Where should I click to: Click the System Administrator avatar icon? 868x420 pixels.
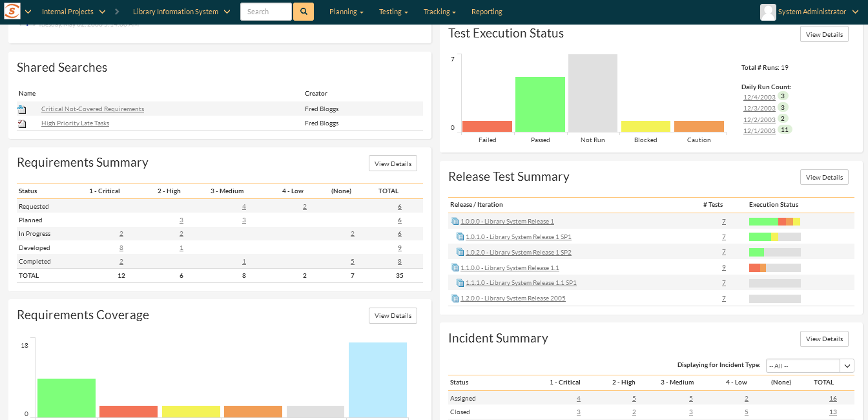[768, 12]
